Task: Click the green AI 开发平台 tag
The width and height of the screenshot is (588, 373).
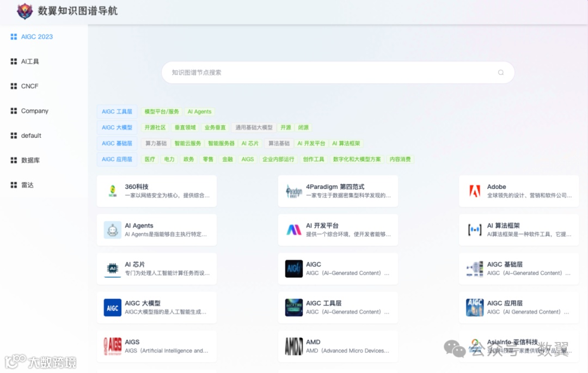Action: [311, 143]
